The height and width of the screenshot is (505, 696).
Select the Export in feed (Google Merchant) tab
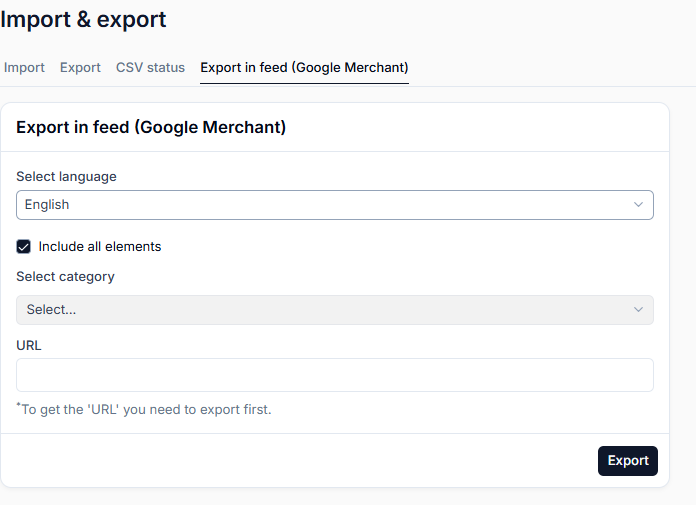[x=304, y=67]
